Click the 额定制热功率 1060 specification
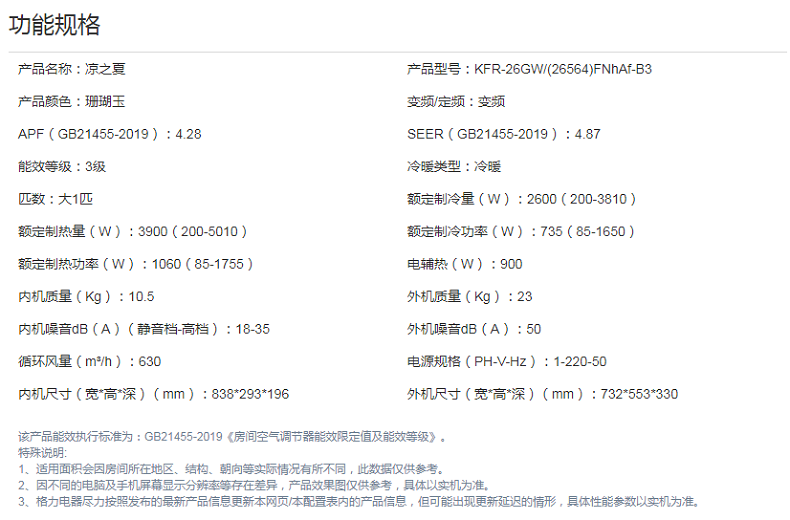This screenshot has width=790, height=520. [x=136, y=264]
